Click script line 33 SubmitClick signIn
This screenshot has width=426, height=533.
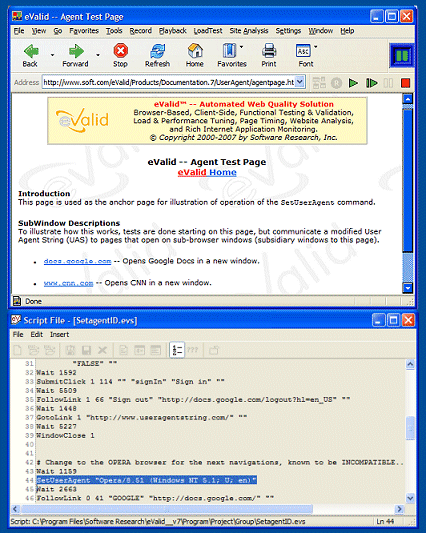click(x=131, y=382)
